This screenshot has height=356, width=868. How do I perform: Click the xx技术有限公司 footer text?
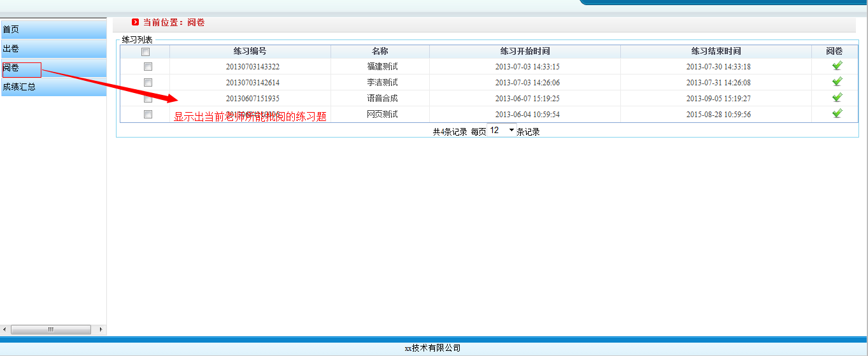[x=432, y=348]
